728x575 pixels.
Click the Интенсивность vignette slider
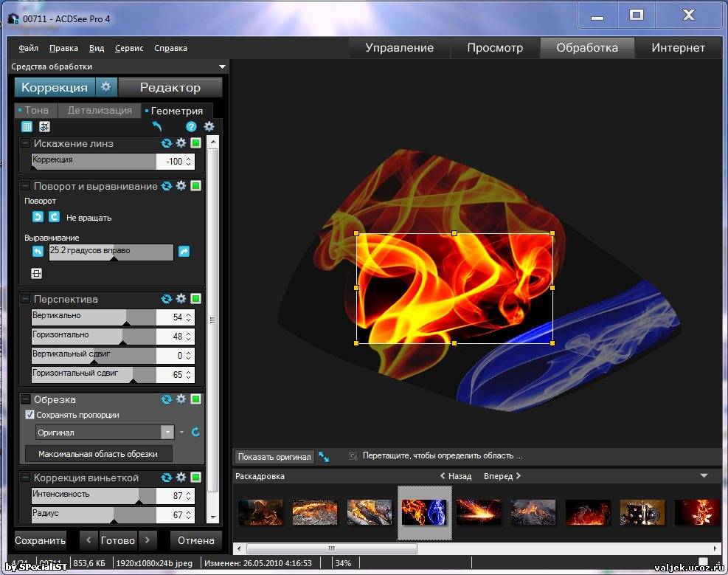point(94,495)
